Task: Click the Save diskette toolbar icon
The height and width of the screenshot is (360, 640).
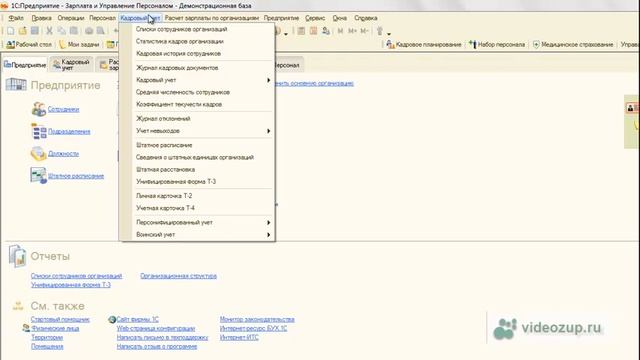Action: (35, 31)
